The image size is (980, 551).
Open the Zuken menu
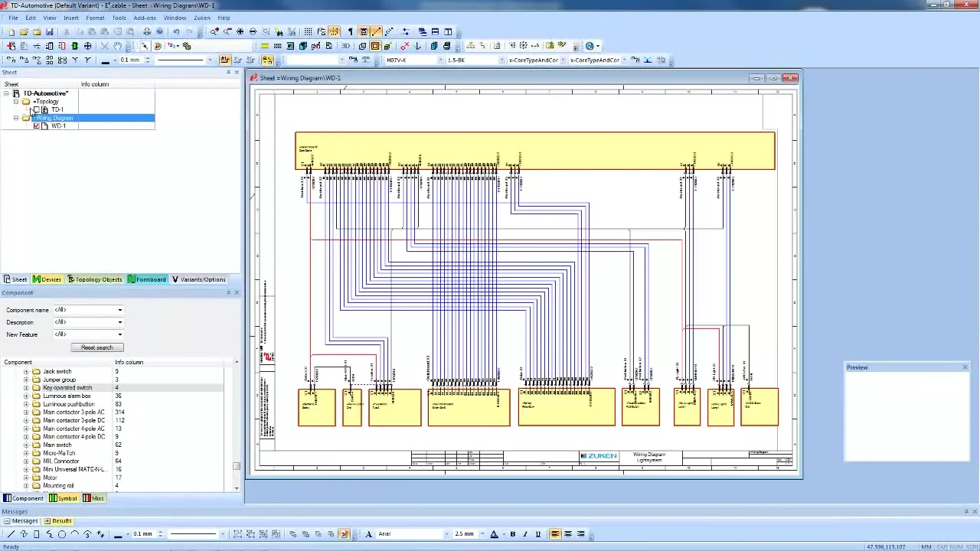(x=202, y=18)
